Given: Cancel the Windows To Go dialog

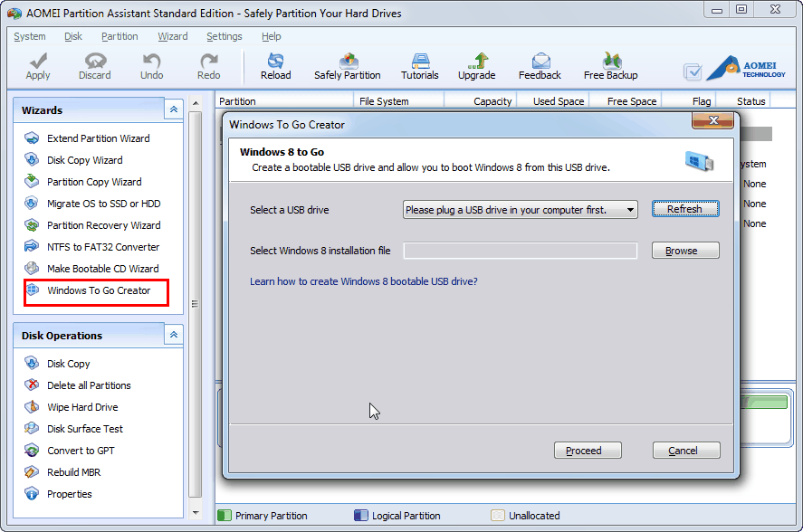Looking at the screenshot, I should (686, 450).
